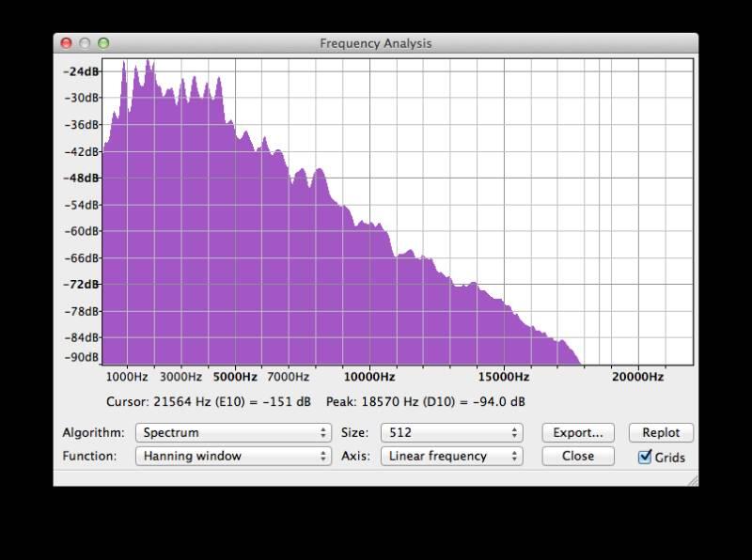Click the -24dB label at the axis top
752x560 pixels.
click(x=81, y=71)
